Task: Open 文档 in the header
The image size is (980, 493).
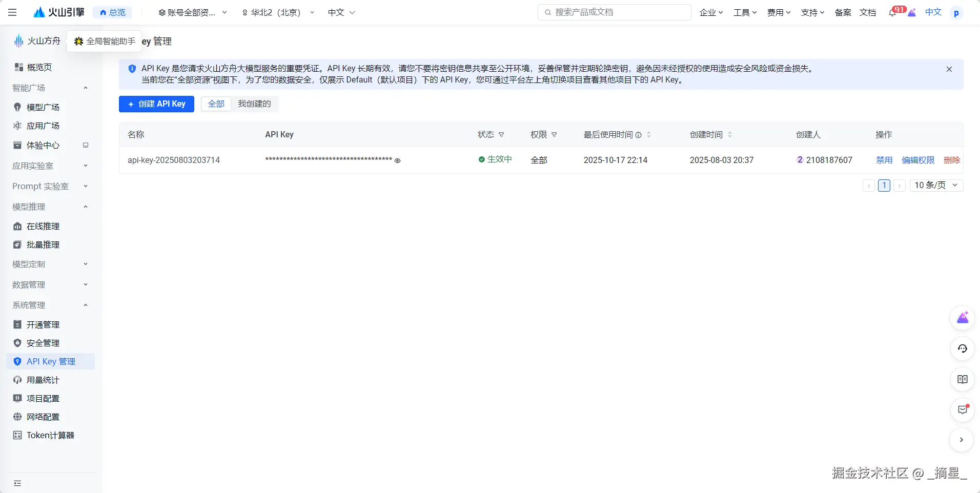Action: (868, 12)
